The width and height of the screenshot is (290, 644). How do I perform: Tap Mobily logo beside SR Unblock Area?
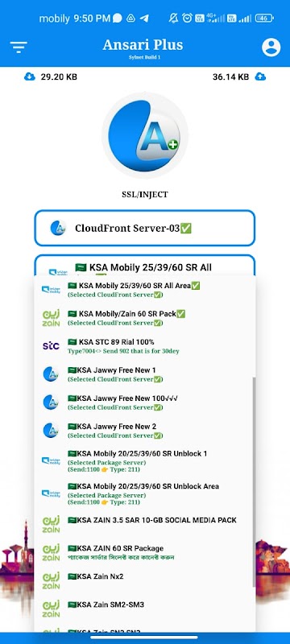coord(51,493)
